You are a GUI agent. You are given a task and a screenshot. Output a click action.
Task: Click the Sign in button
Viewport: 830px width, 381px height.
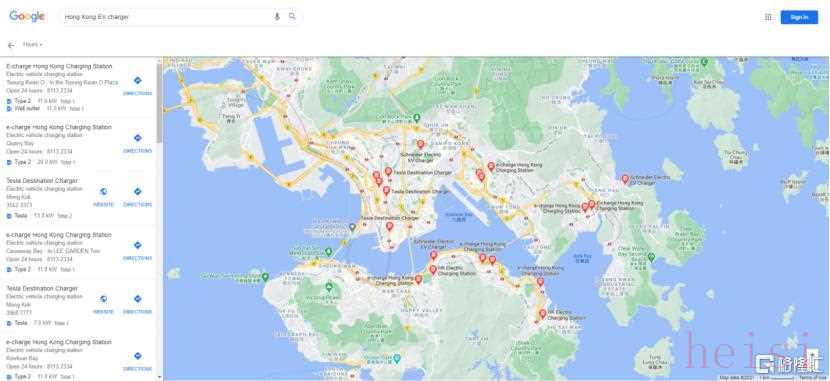coord(799,17)
